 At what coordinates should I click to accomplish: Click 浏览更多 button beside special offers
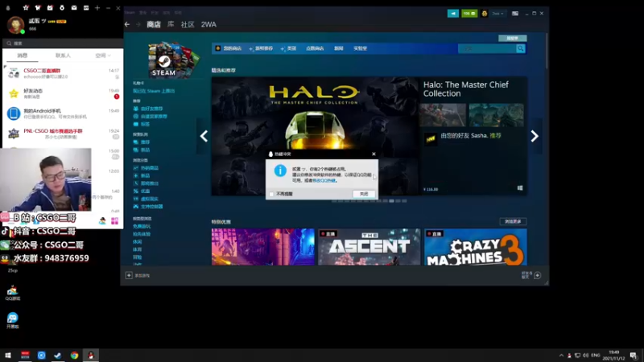coord(513,222)
